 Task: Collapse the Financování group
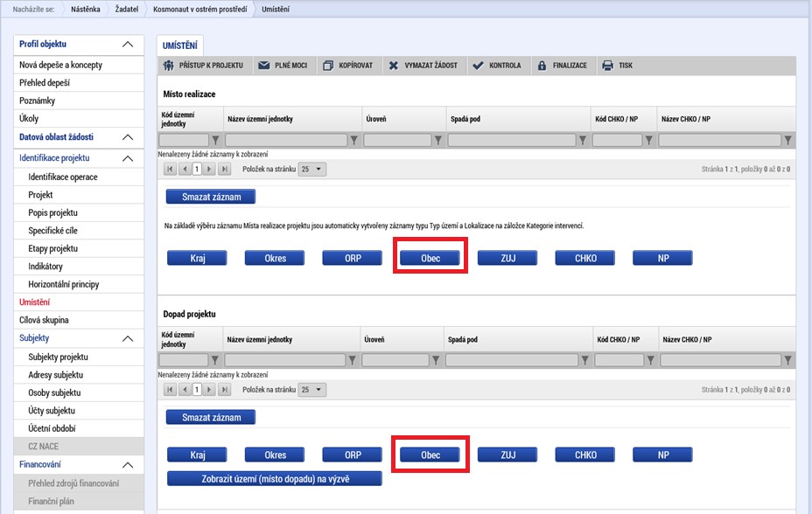[x=128, y=465]
